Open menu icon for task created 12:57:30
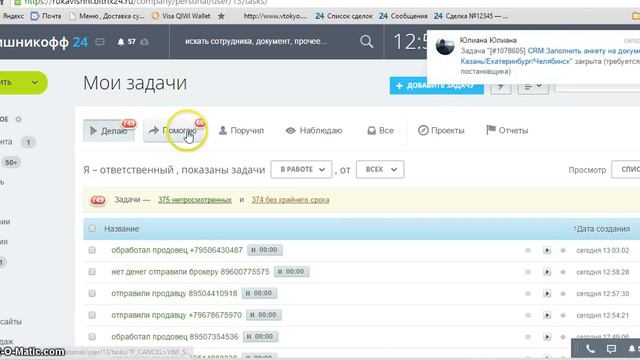This screenshot has width=640, height=360. [x=528, y=293]
